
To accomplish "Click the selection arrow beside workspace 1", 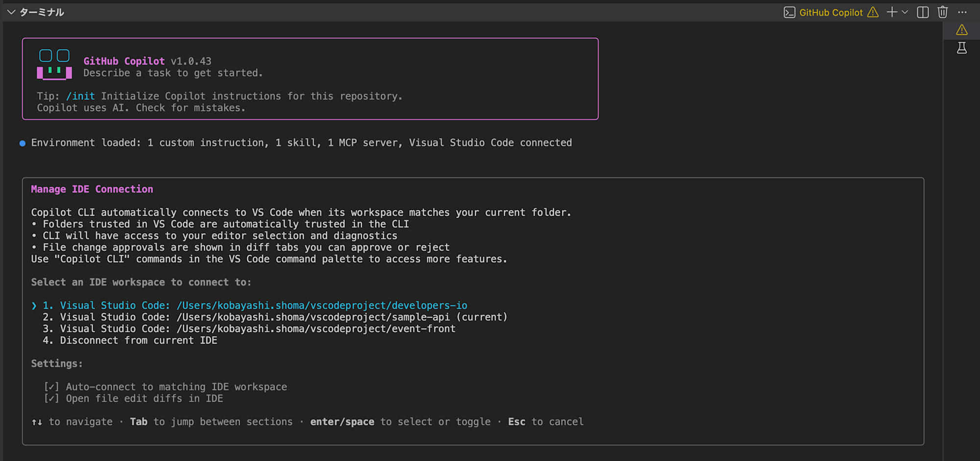I will click(x=34, y=306).
